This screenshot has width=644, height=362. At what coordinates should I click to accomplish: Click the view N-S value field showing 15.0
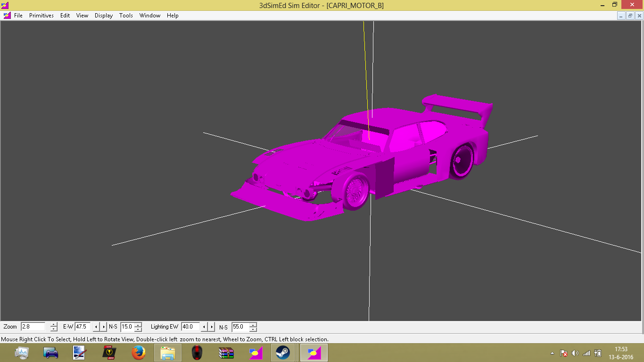(127, 327)
